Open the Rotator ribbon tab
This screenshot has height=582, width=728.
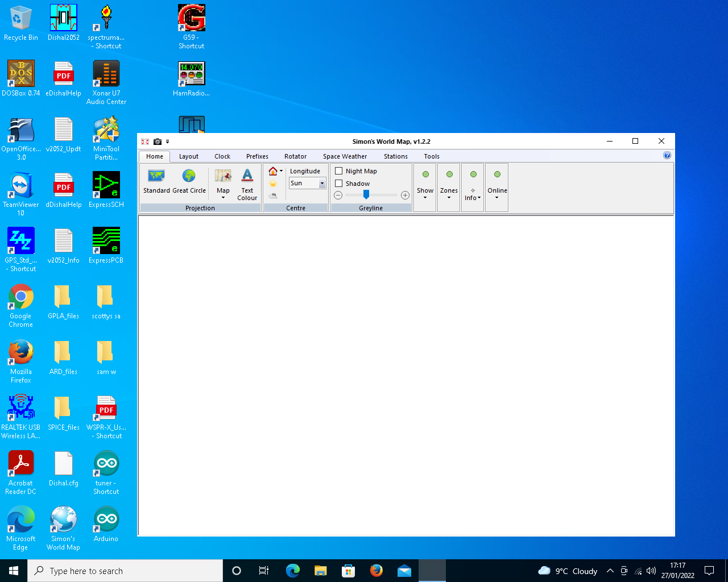[x=295, y=156]
